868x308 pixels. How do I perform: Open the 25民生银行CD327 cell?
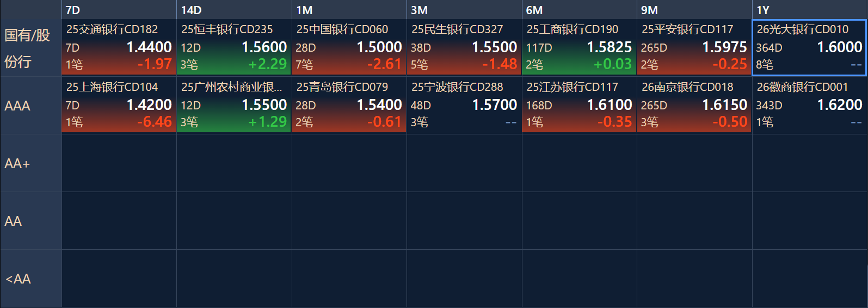[x=464, y=47]
